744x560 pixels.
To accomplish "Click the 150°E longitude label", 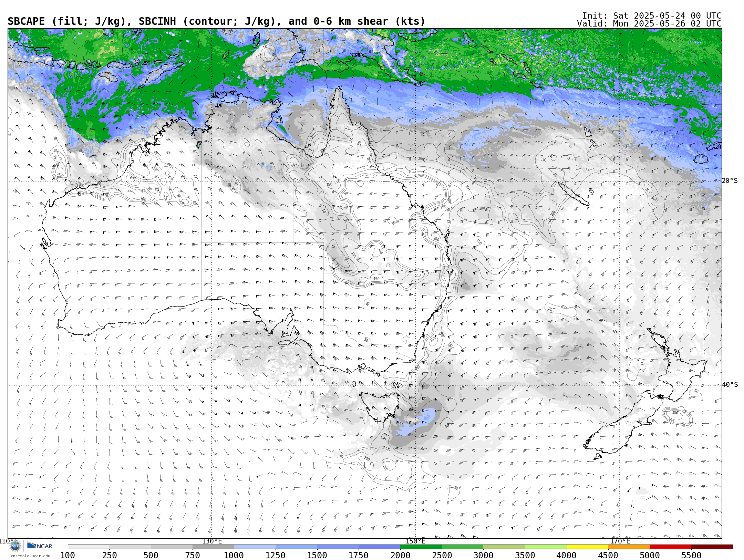I will [x=415, y=541].
